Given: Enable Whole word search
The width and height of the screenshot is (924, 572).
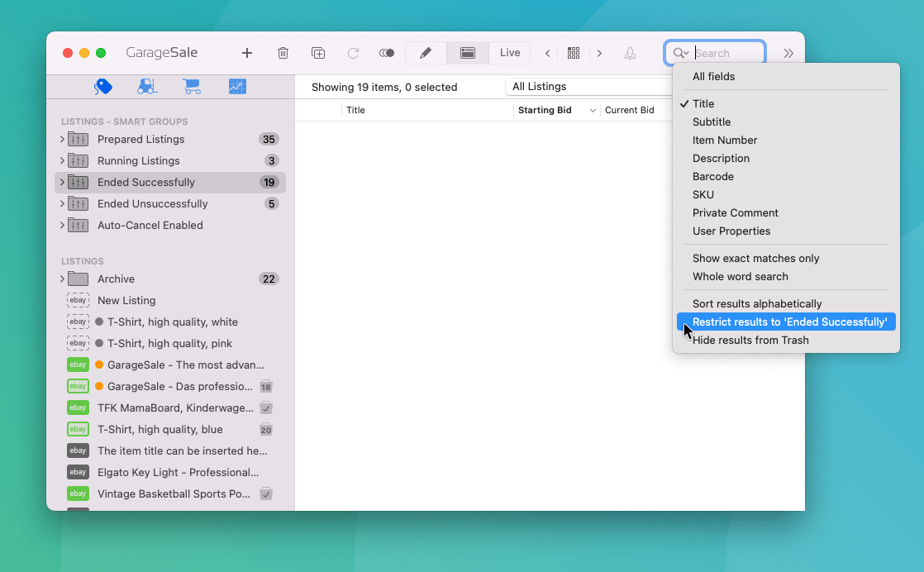Looking at the screenshot, I should pyautogui.click(x=786, y=277).
